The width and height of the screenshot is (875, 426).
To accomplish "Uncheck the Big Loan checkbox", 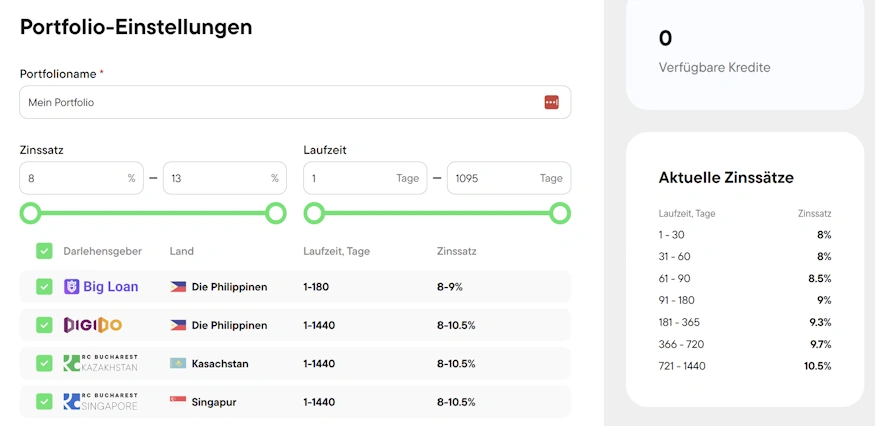I will tap(44, 287).
